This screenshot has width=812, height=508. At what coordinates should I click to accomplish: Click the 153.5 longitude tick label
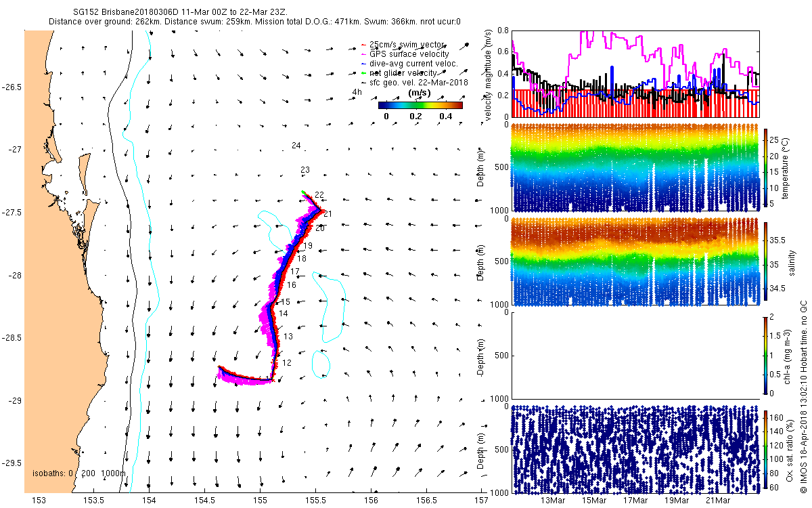pos(93,501)
